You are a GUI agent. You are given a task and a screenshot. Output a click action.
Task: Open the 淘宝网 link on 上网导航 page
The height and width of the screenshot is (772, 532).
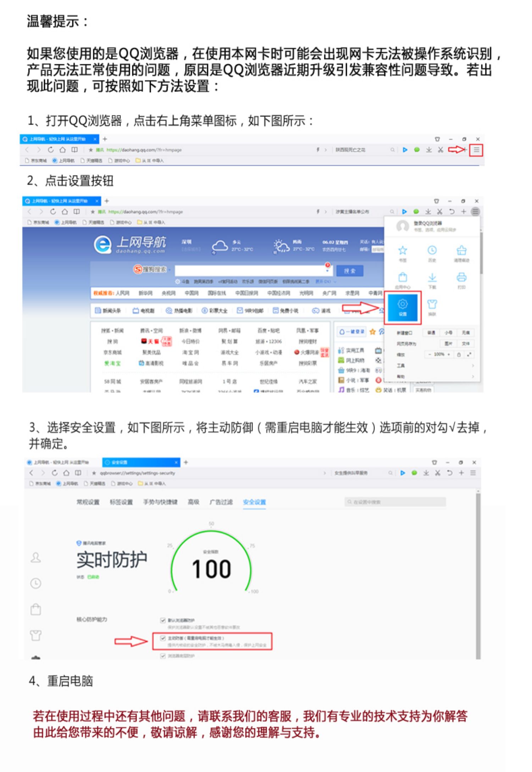click(190, 352)
